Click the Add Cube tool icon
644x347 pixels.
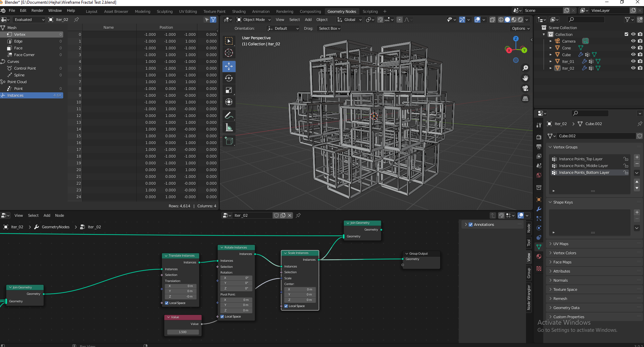[229, 141]
